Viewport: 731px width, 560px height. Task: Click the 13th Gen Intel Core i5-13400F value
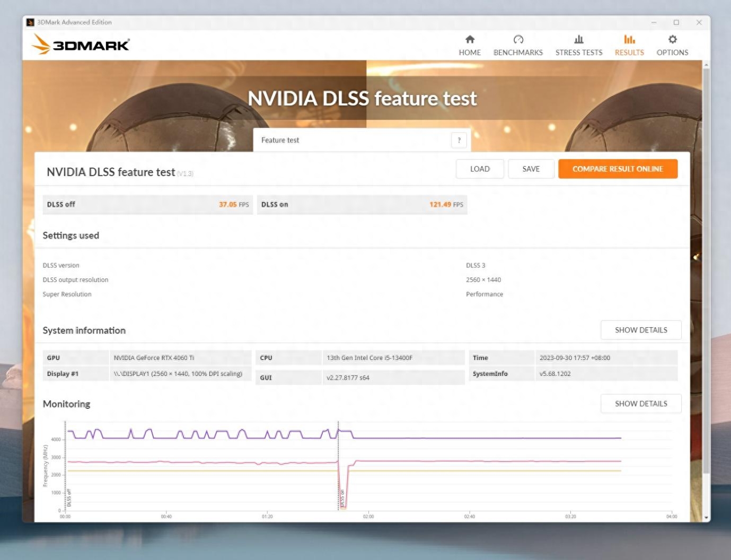point(369,358)
